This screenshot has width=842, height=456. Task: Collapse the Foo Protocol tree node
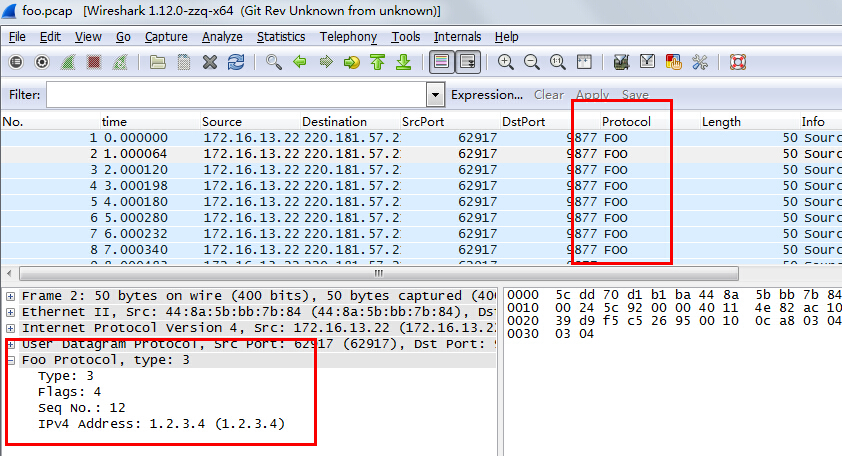click(x=10, y=360)
